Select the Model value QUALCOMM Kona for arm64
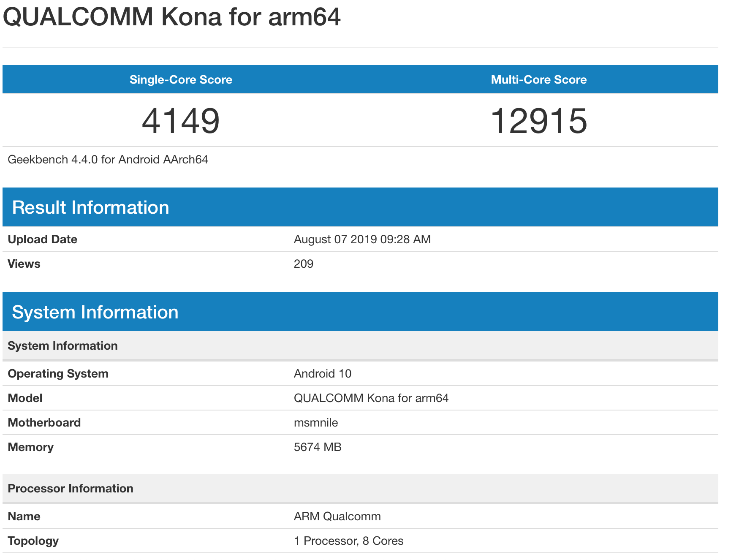 (371, 398)
